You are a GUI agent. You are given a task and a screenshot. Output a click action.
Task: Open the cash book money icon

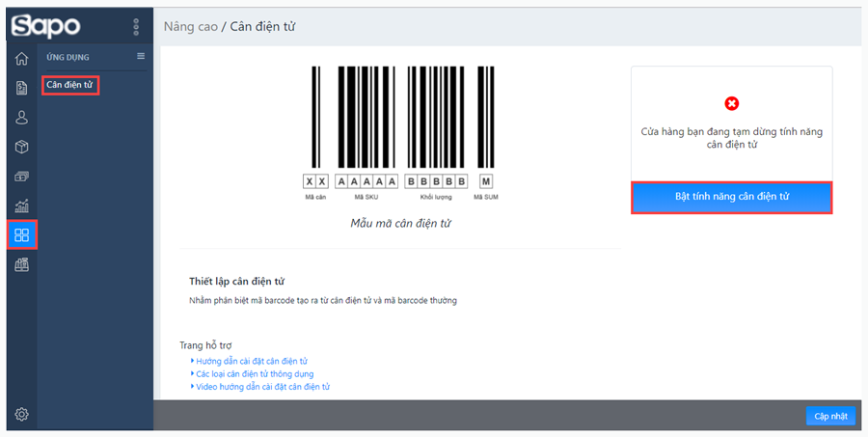[x=21, y=177]
